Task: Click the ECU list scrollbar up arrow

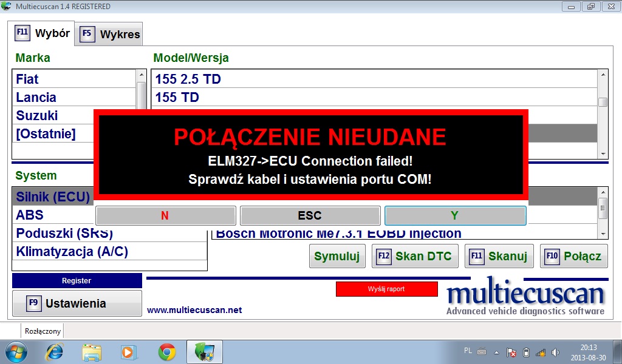Action: click(x=603, y=192)
